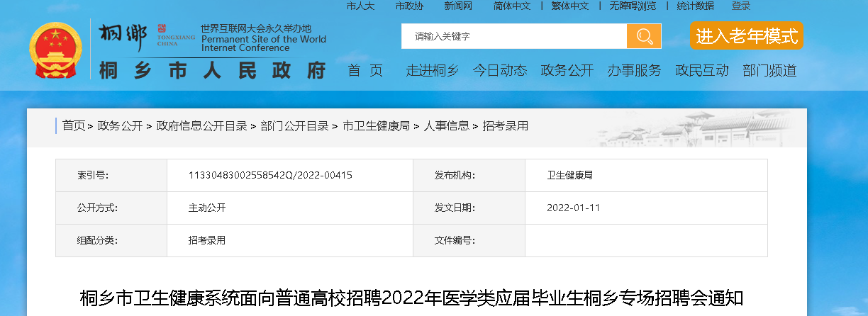Click the 桐乡市人民政府 site title
Screen dimensions: 868x316
click(213, 70)
